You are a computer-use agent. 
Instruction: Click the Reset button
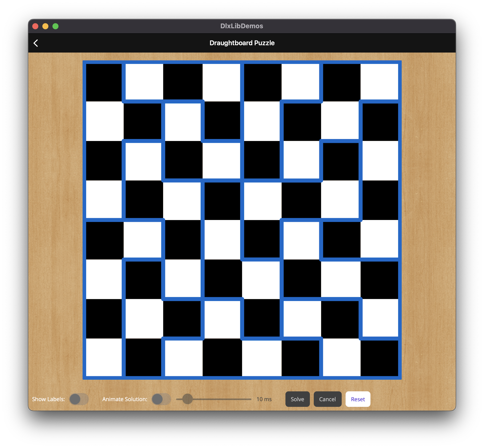357,399
